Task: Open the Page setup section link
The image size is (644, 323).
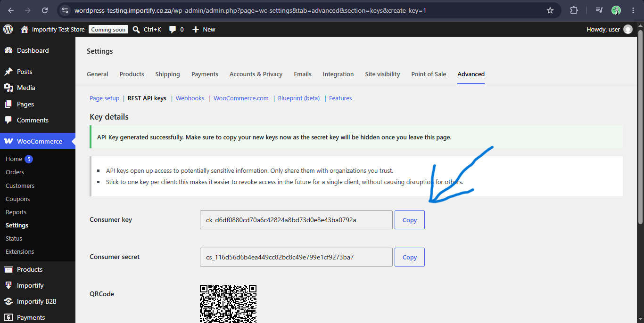Action: (x=105, y=98)
